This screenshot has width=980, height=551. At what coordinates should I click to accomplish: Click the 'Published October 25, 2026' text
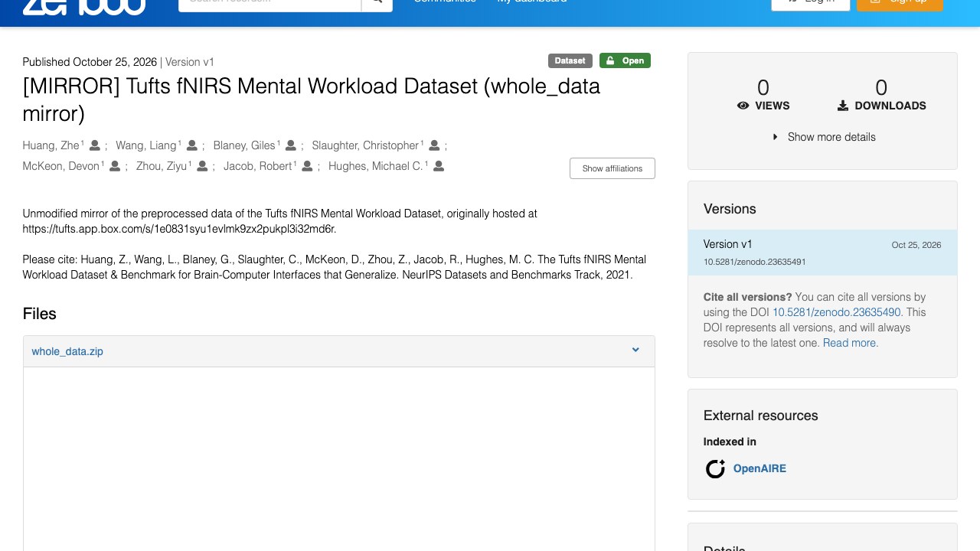tap(90, 62)
